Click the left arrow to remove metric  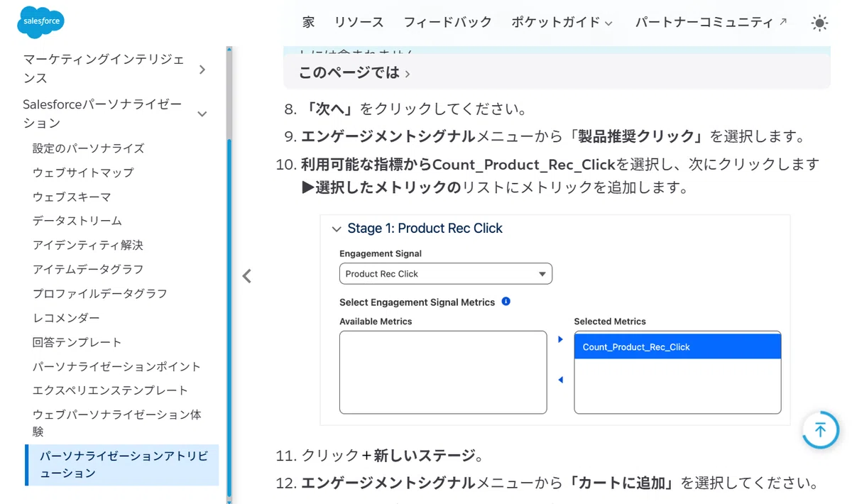[x=560, y=380]
